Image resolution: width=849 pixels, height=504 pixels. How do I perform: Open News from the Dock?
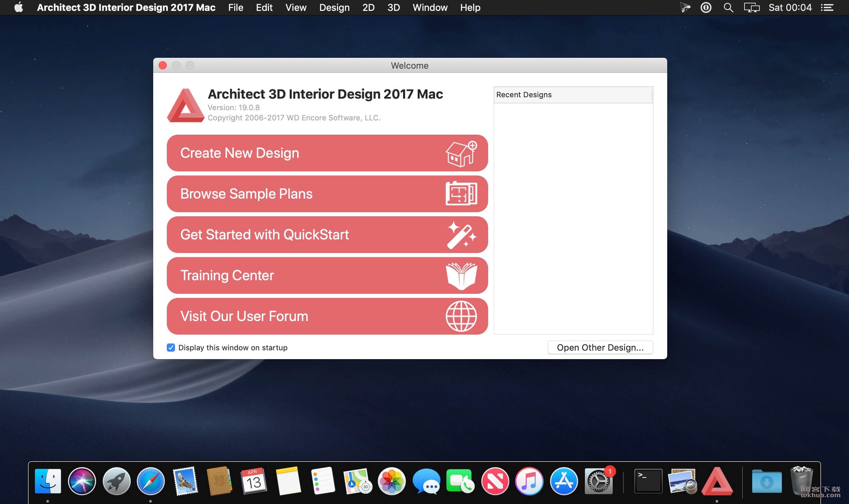(495, 481)
